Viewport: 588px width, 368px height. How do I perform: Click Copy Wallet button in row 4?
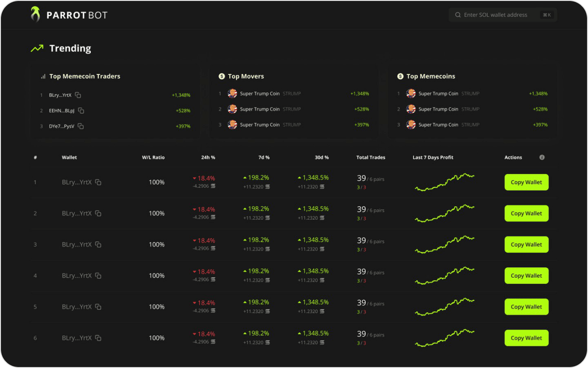pyautogui.click(x=526, y=276)
